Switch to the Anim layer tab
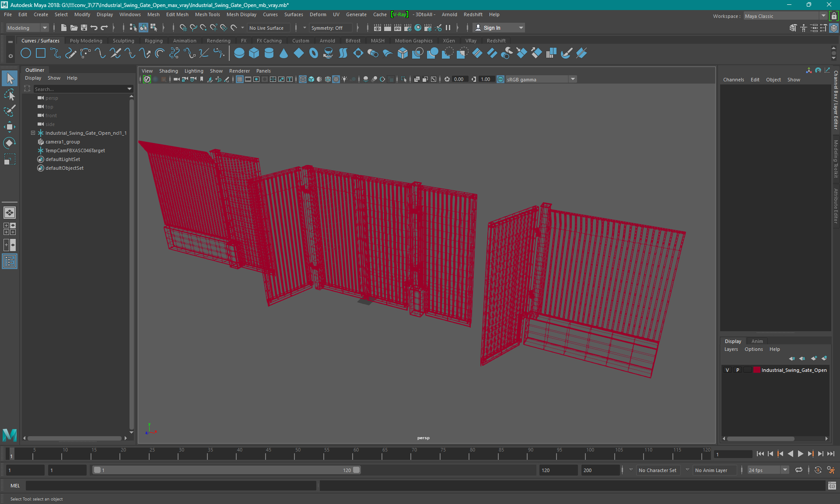Image resolution: width=840 pixels, height=504 pixels. (x=757, y=341)
